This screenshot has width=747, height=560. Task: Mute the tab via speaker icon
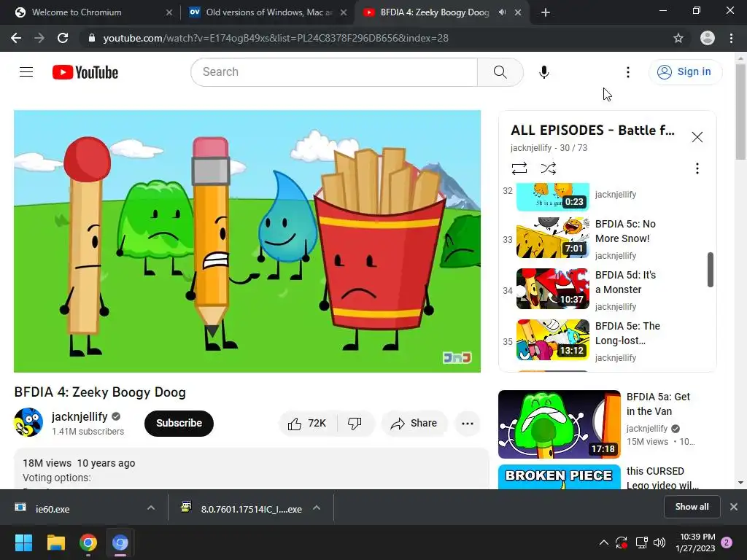pyautogui.click(x=502, y=12)
